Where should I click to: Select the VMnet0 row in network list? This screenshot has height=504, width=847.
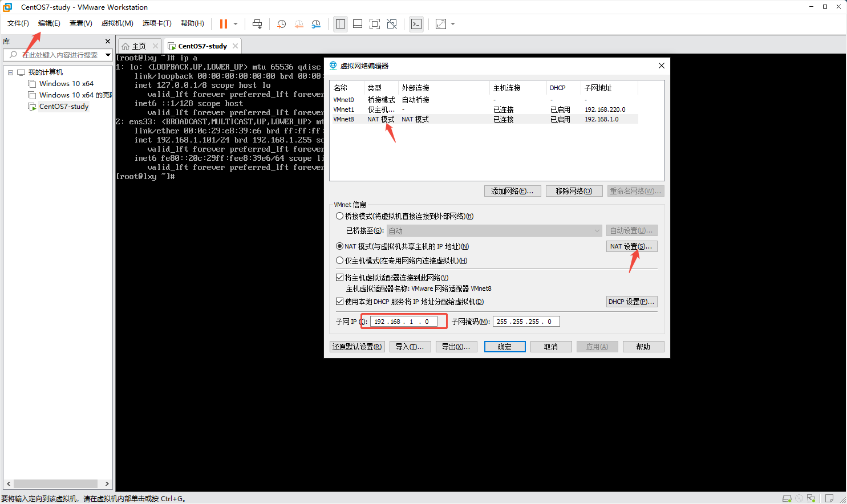tap(485, 100)
